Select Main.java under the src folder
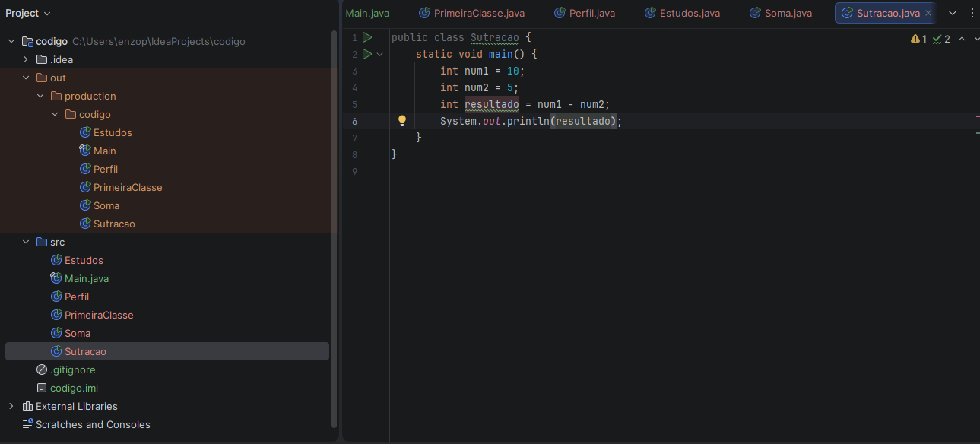The image size is (980, 444). pyautogui.click(x=86, y=278)
